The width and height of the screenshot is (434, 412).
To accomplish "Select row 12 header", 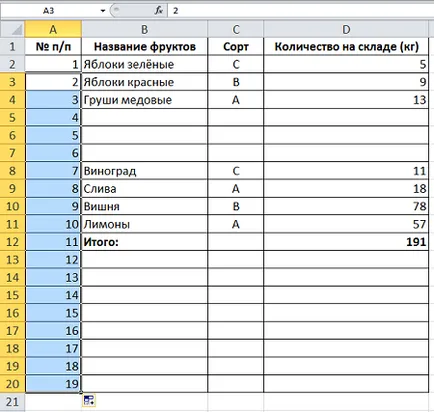I will [12, 242].
